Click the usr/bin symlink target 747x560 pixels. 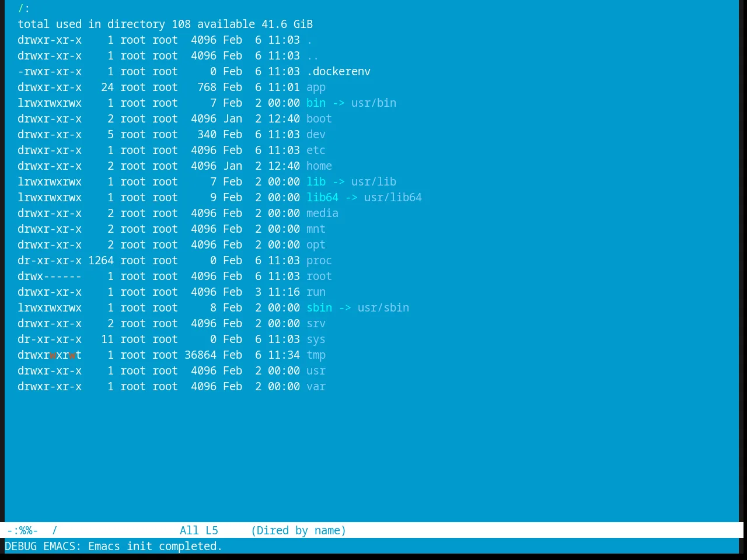pyautogui.click(x=373, y=103)
